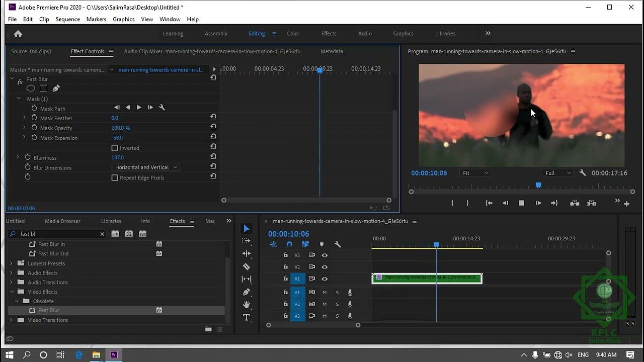Select the Pen tool in tools panel
This screenshot has height=362, width=644.
pos(247,292)
